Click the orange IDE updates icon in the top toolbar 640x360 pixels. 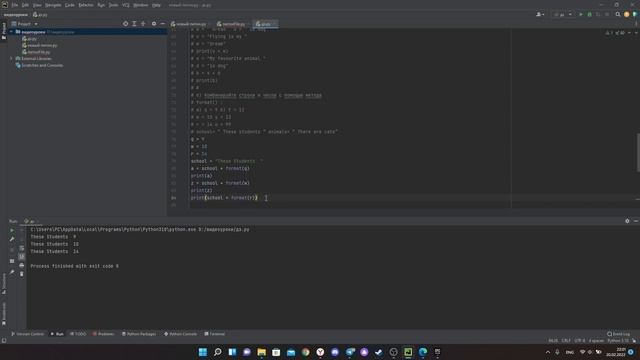(627, 15)
